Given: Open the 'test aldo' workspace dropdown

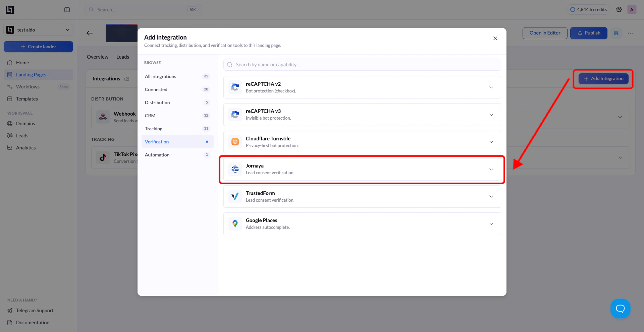Looking at the screenshot, I should [39, 30].
